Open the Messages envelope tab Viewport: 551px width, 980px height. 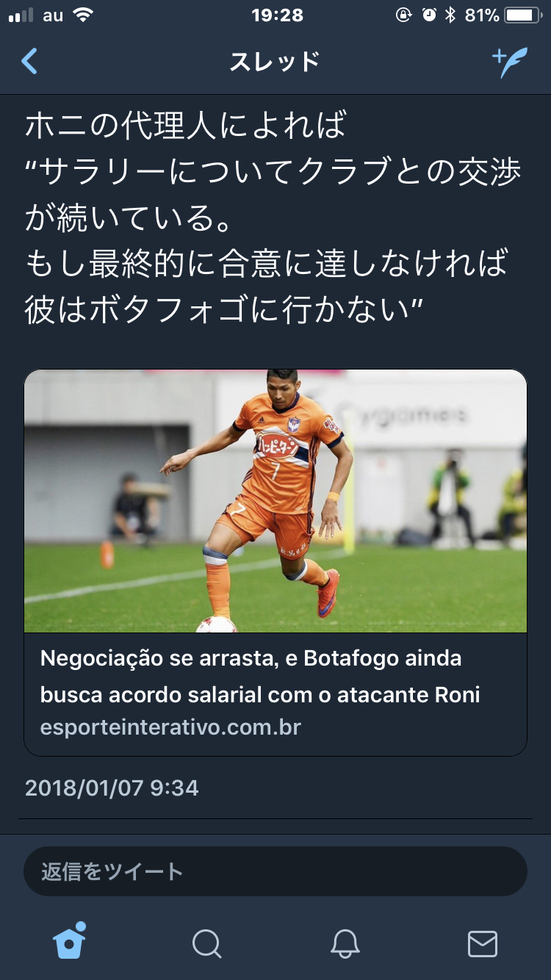pyautogui.click(x=483, y=944)
